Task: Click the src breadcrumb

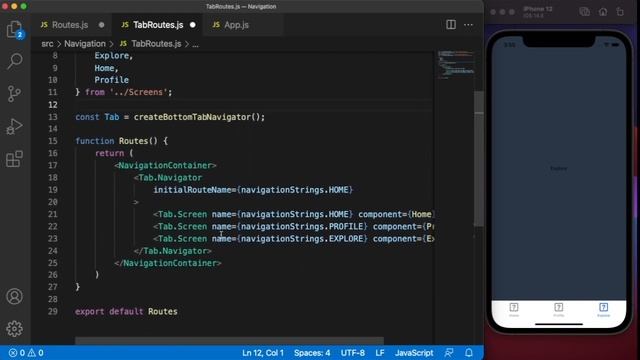Action: [x=47, y=44]
